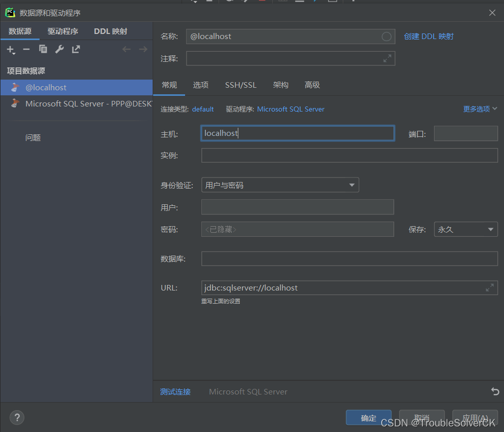Cancel the dialog with 取消 button

pos(422,417)
